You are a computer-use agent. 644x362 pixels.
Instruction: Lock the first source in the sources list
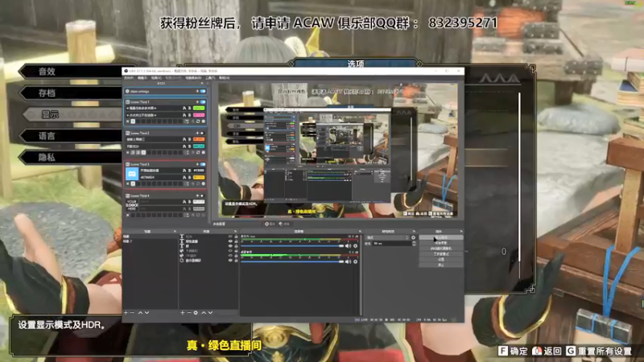[236, 237]
